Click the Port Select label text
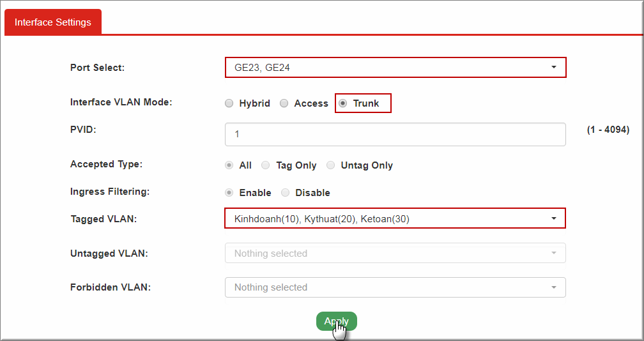The width and height of the screenshot is (644, 341). click(x=97, y=68)
